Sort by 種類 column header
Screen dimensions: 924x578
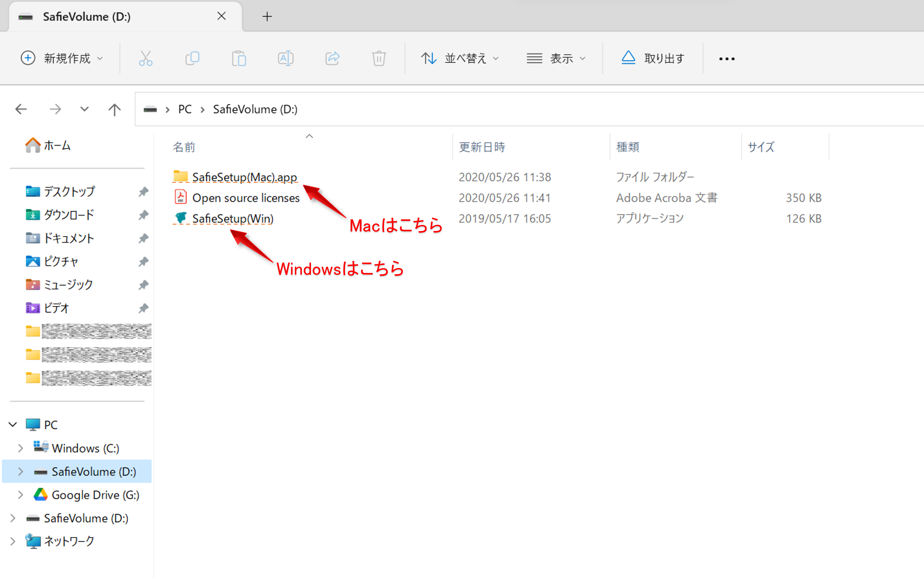pos(627,147)
